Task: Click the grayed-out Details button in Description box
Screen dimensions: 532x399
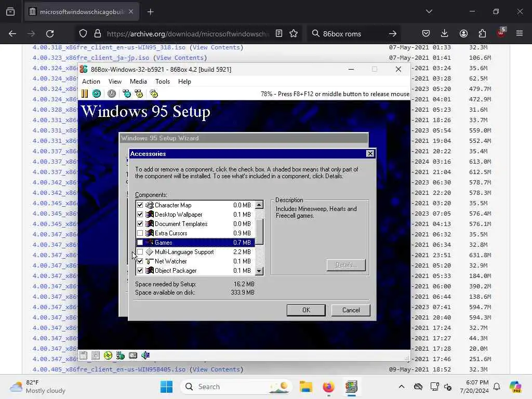Action: 346,265
